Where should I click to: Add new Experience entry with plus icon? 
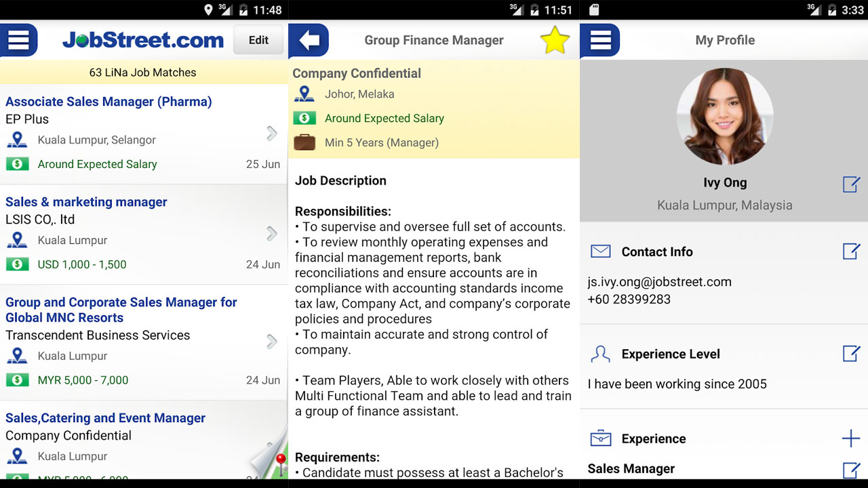tap(851, 439)
